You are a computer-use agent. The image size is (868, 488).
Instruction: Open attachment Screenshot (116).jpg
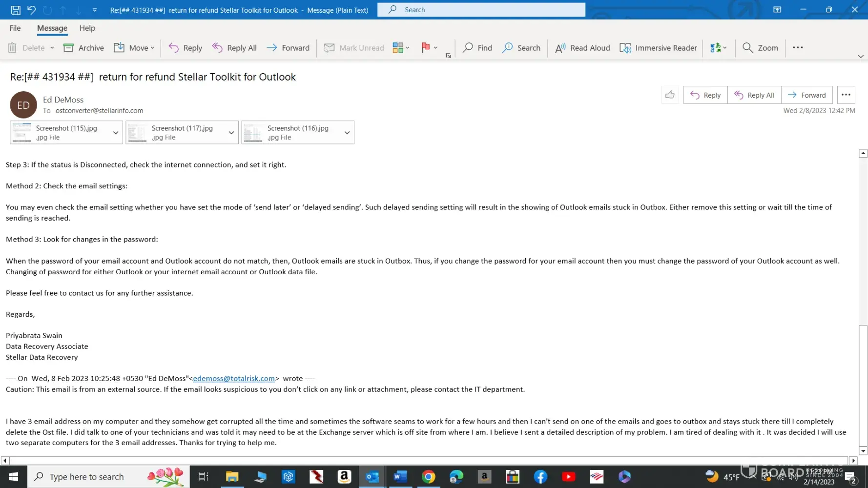point(291,132)
